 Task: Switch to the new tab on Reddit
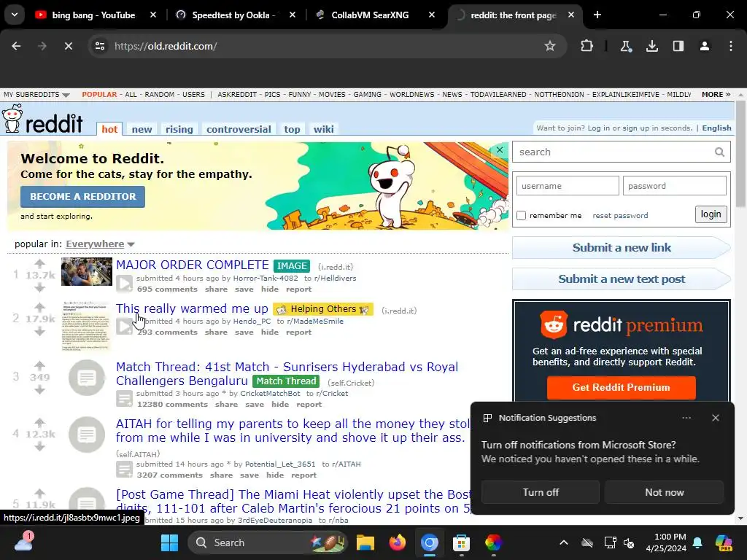point(142,129)
